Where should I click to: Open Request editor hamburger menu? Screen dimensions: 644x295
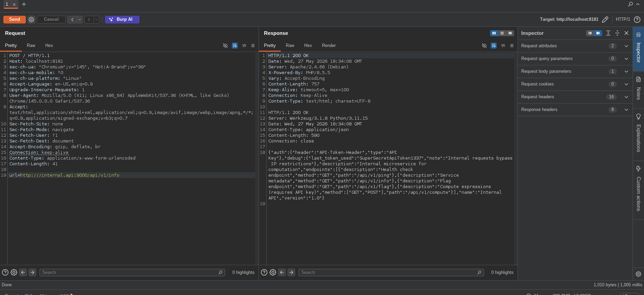253,46
